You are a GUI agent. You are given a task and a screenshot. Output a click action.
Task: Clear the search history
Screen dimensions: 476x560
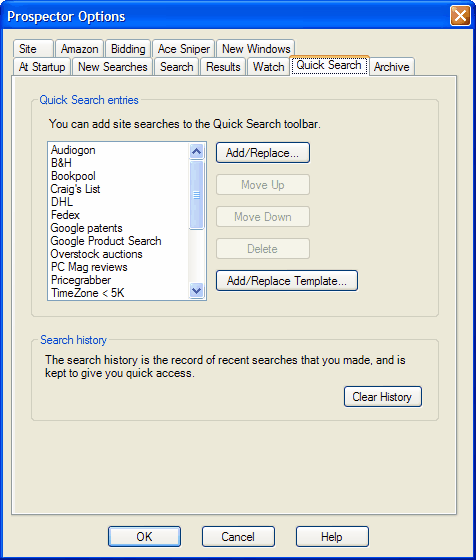(x=383, y=397)
